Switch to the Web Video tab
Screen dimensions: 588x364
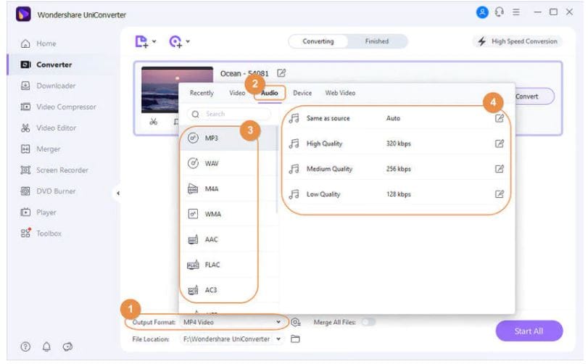(340, 93)
